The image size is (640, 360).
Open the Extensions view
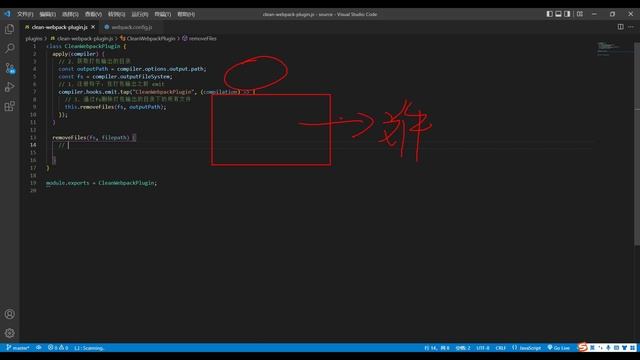point(9,106)
